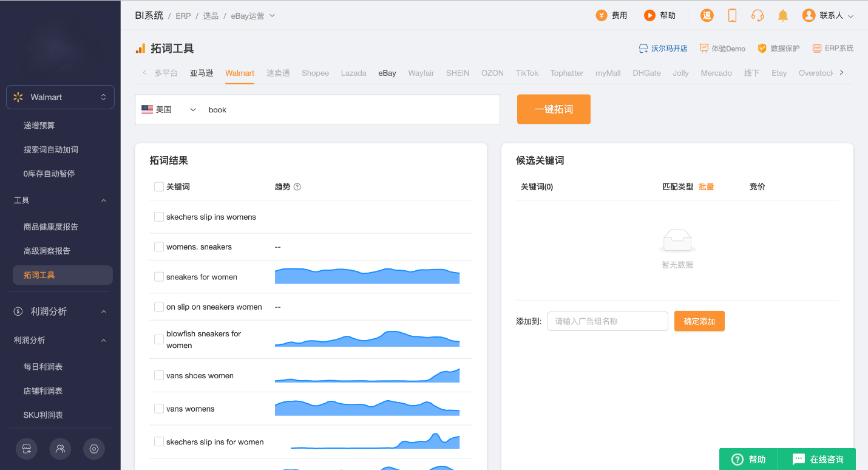Open the team members icon at sidebar bottom

coord(60,449)
